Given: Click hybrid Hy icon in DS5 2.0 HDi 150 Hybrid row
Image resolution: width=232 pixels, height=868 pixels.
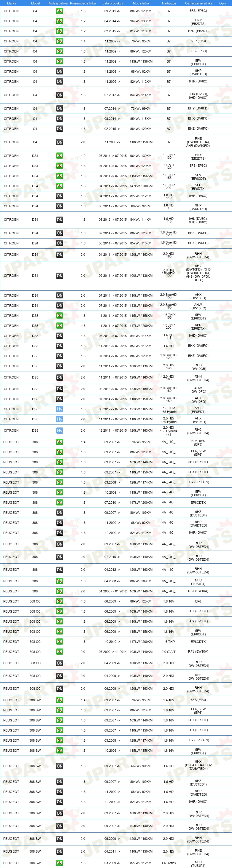Looking at the screenshot, I should pyautogui.click(x=60, y=419).
